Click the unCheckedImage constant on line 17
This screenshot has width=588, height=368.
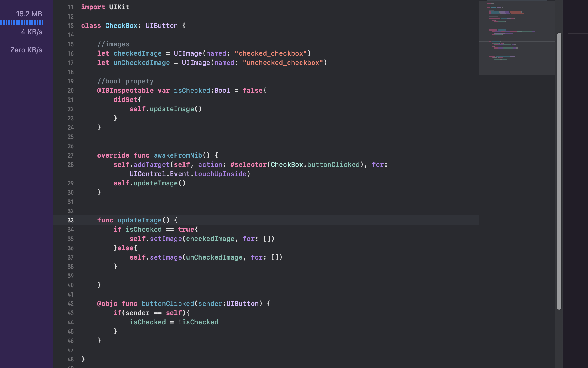142,63
